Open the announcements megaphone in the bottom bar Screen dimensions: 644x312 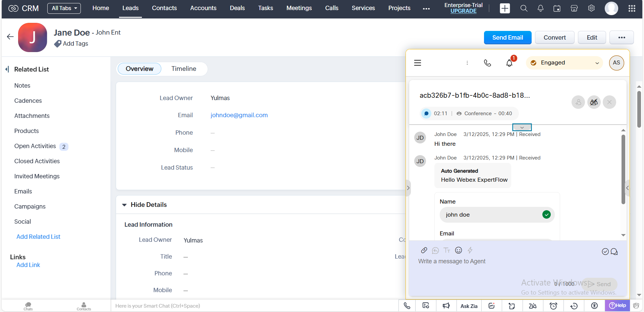pos(446,306)
